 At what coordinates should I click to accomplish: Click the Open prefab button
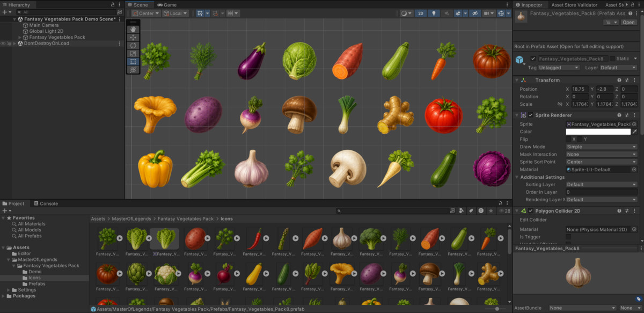point(628,23)
